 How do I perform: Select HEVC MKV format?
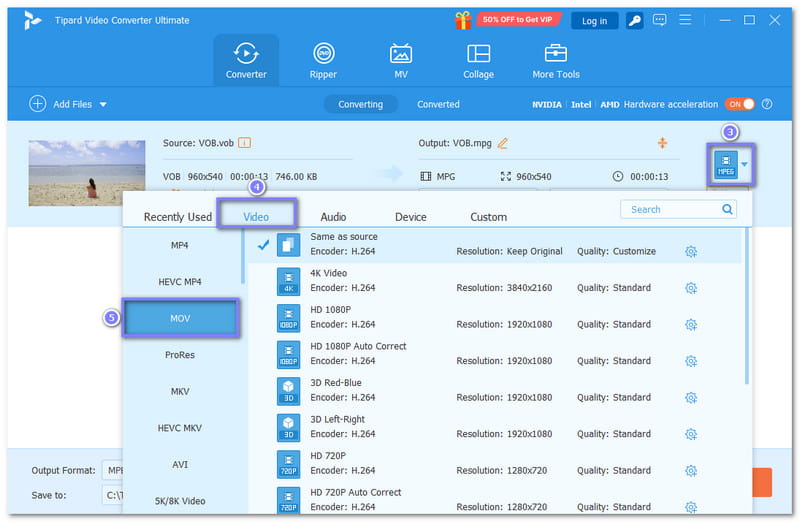180,428
